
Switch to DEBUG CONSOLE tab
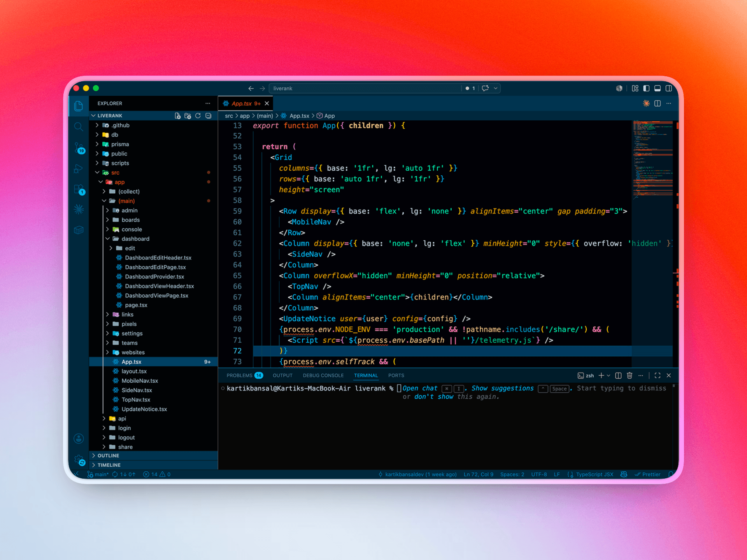tap(323, 376)
